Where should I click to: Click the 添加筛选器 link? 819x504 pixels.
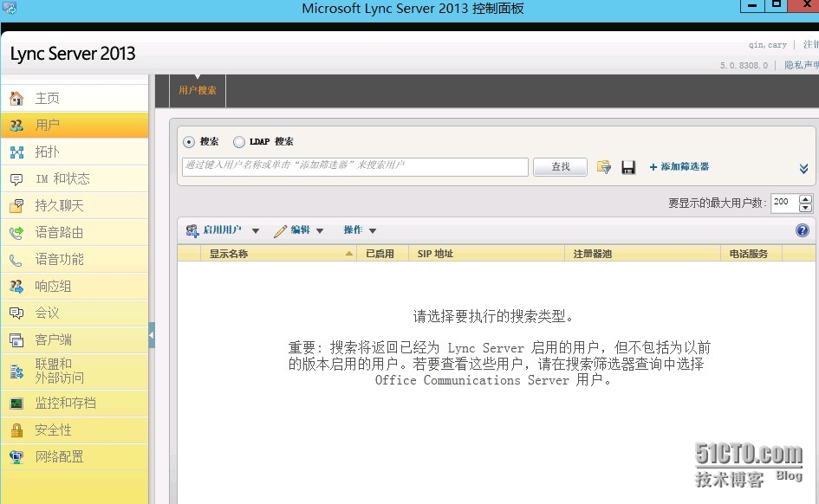(x=679, y=167)
